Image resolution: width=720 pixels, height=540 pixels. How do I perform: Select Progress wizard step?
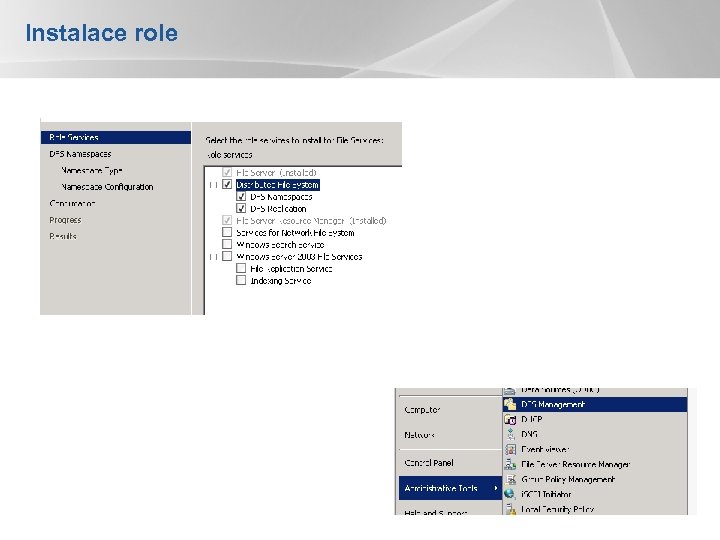[x=65, y=220]
